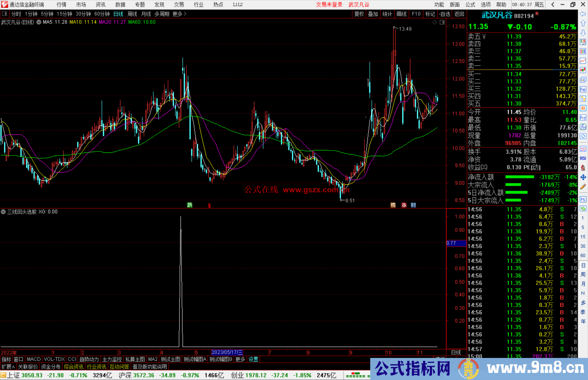
Task: Switch to the MACD indicator tab
Action: pyautogui.click(x=34, y=359)
